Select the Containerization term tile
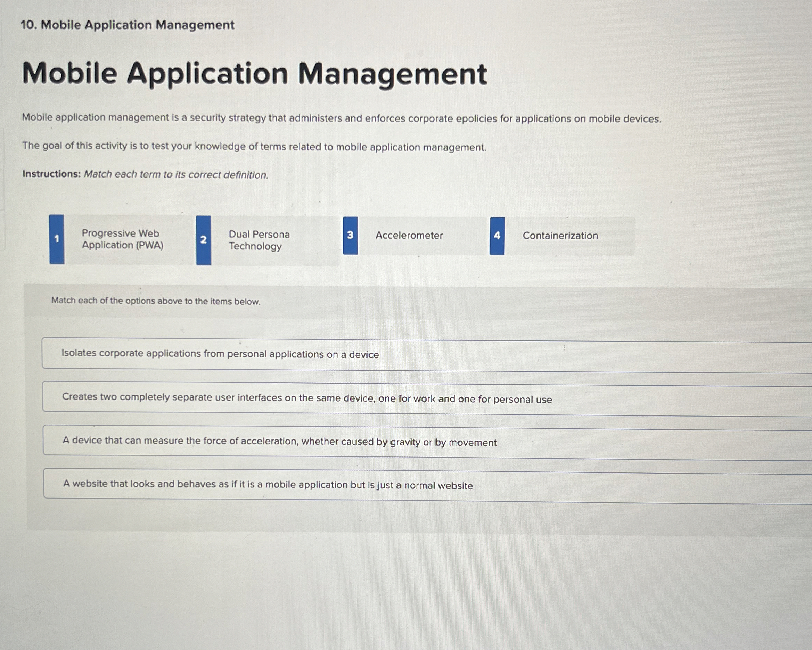This screenshot has width=812, height=650. click(561, 236)
